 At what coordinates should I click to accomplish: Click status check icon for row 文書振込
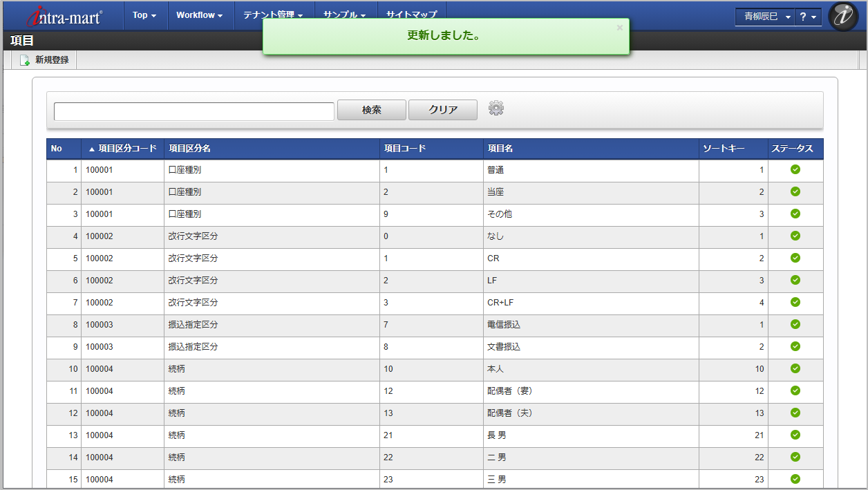click(x=795, y=346)
